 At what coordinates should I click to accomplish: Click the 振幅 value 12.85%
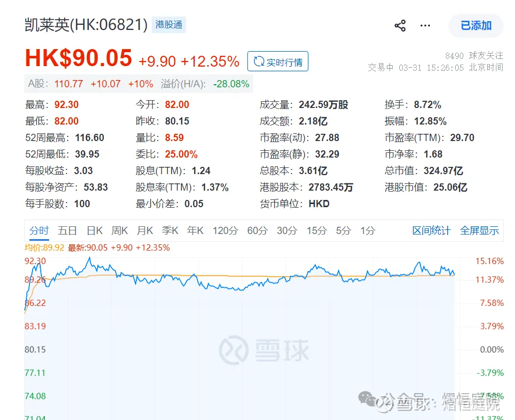click(430, 121)
